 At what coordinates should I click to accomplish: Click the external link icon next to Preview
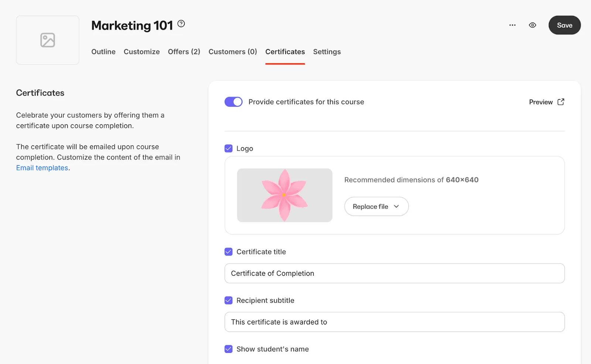[x=561, y=102]
